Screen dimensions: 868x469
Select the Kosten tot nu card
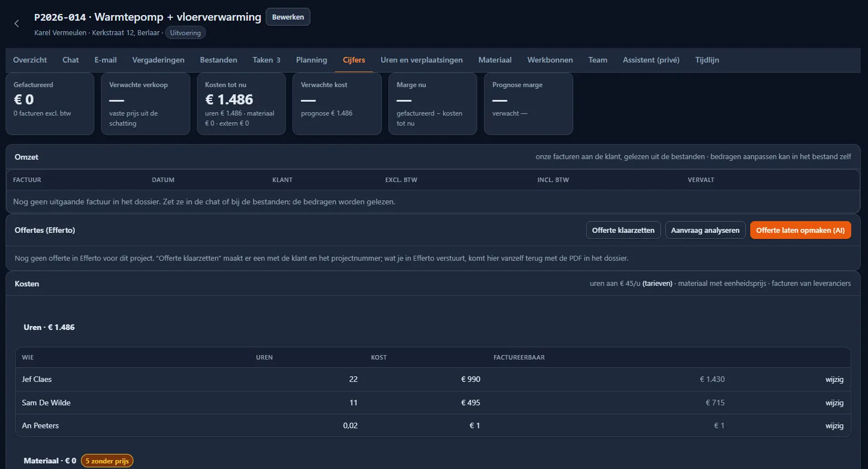(241, 104)
